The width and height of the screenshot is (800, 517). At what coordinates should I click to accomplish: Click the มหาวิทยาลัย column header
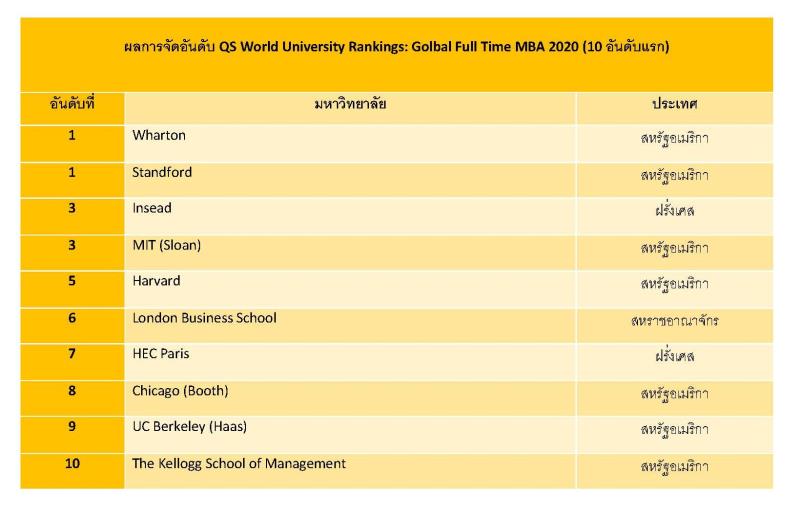[349, 104]
